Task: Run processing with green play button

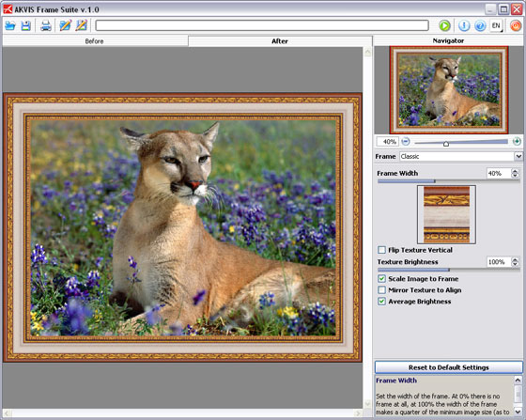Action: click(445, 25)
